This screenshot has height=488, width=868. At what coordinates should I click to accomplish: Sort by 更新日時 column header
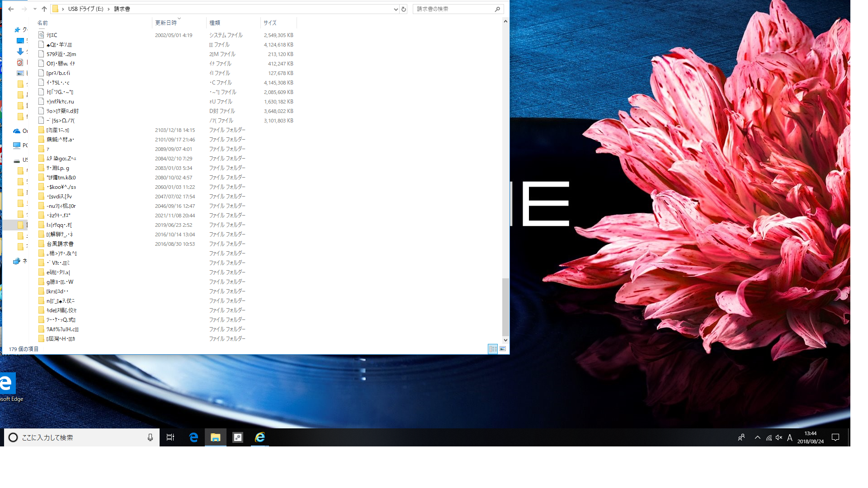[x=166, y=23]
